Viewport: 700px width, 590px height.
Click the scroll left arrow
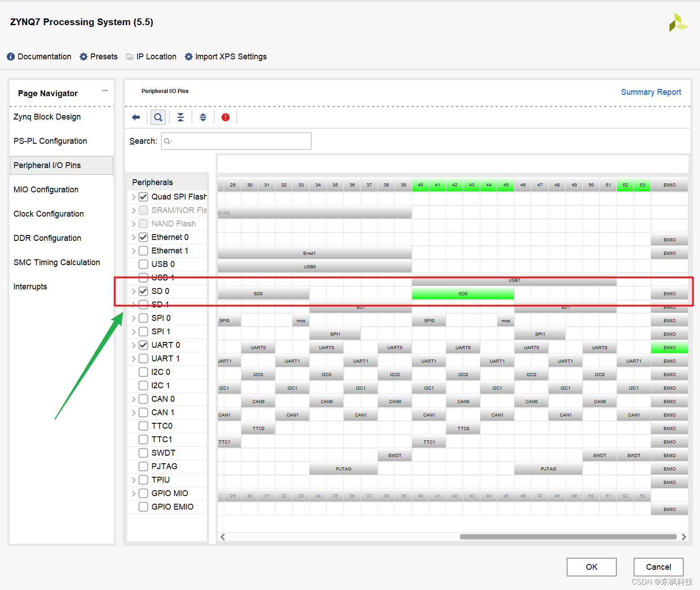coord(223,537)
